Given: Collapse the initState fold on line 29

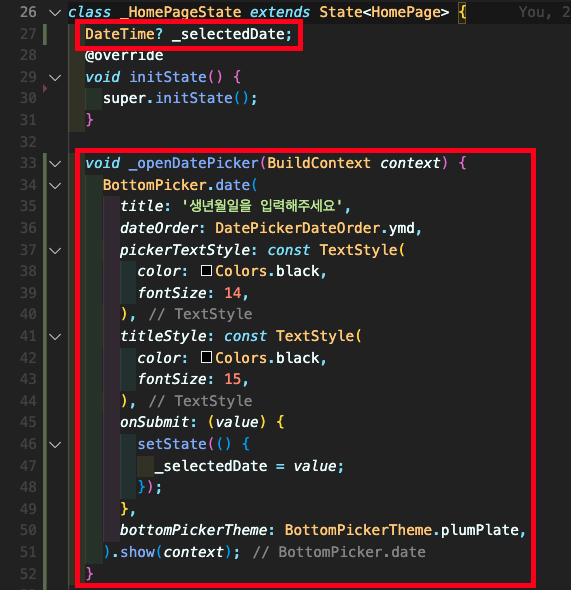Looking at the screenshot, I should (55, 78).
